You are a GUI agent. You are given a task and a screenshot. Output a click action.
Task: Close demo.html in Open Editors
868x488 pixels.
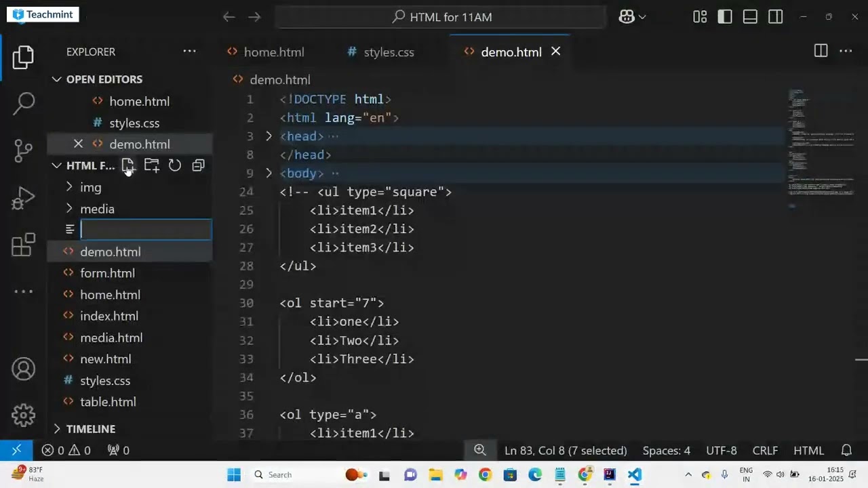coord(78,144)
